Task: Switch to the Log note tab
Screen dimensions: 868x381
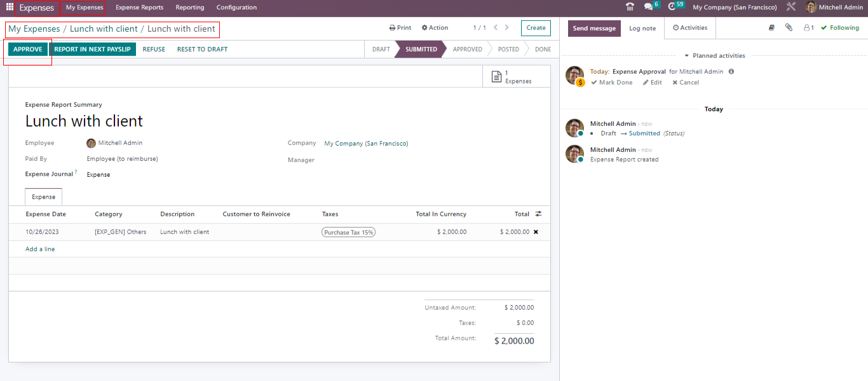Action: (x=642, y=29)
